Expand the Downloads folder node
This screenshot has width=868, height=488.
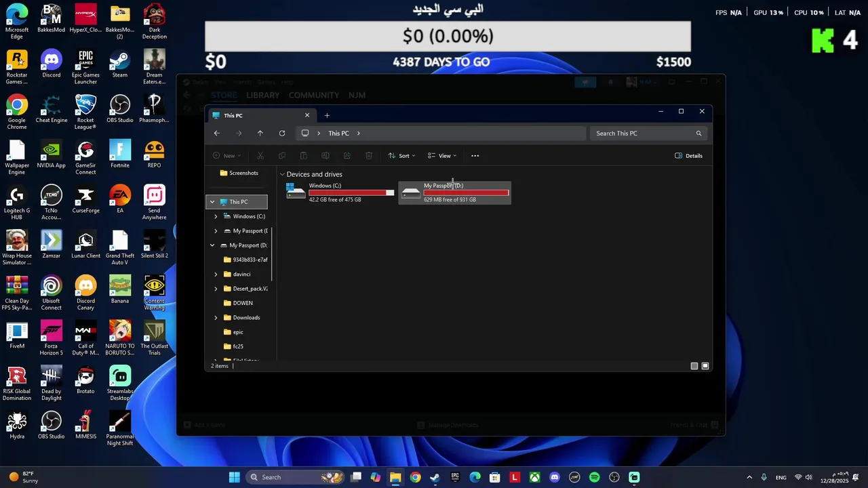coord(216,318)
